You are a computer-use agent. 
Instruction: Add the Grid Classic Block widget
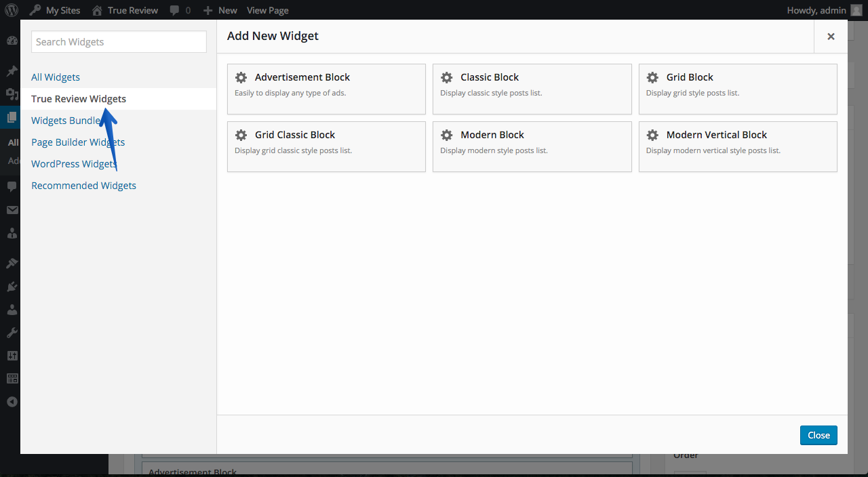coord(326,146)
